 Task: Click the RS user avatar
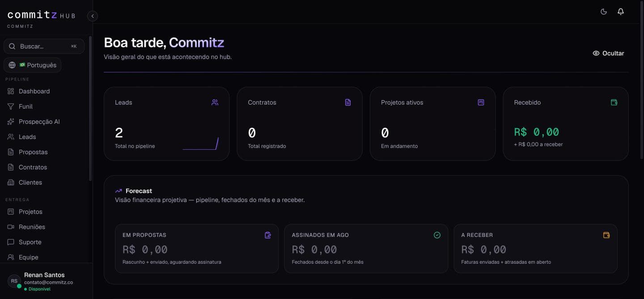[x=14, y=281]
